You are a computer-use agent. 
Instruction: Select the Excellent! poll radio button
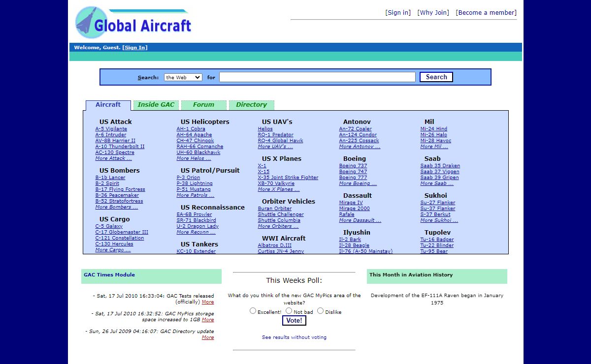pos(253,311)
